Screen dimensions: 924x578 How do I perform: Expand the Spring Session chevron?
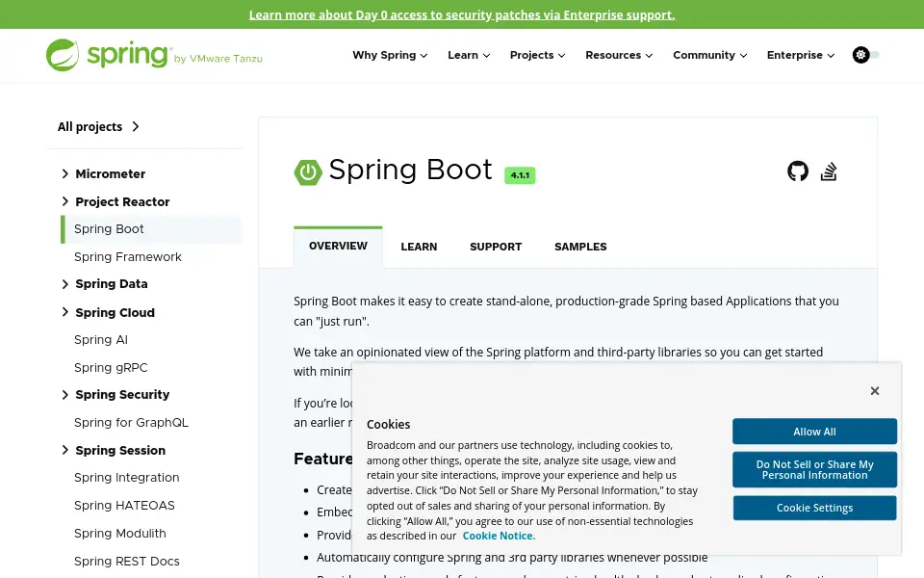tap(64, 450)
